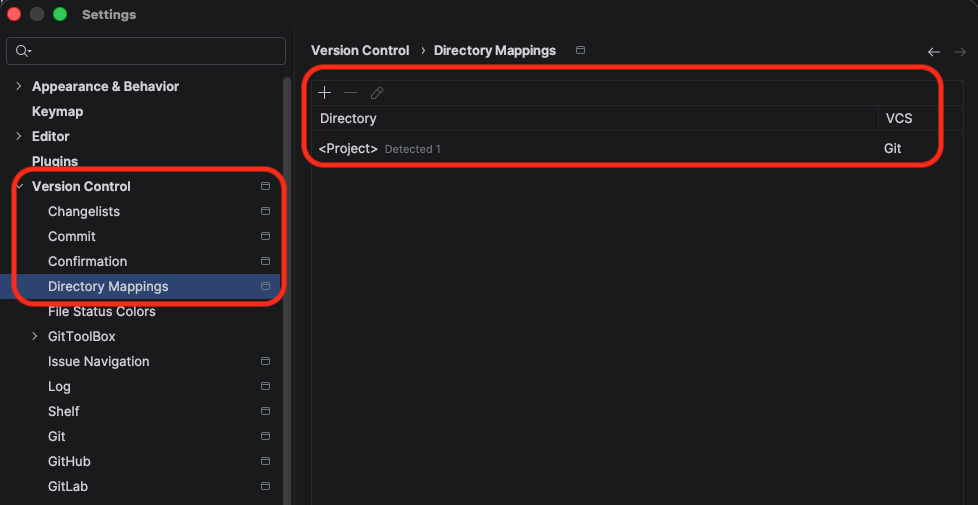Click project-level icon next to Changelists
Image resolution: width=978 pixels, height=505 pixels.
tap(265, 211)
